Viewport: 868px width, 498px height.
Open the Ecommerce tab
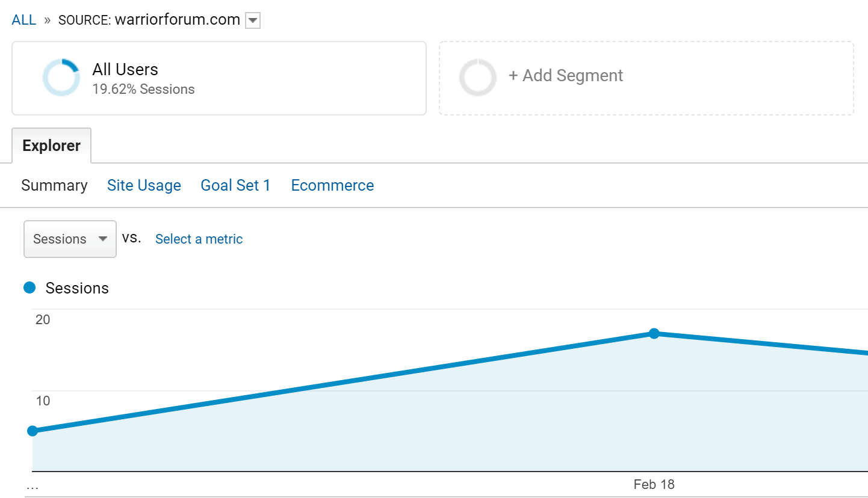click(x=332, y=185)
